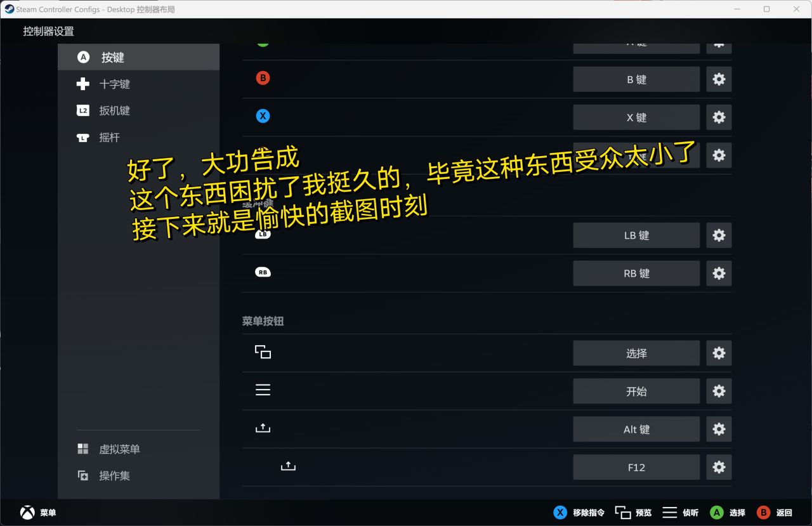Click 移除指令 in the bottom bar
The image size is (812, 526).
point(579,513)
